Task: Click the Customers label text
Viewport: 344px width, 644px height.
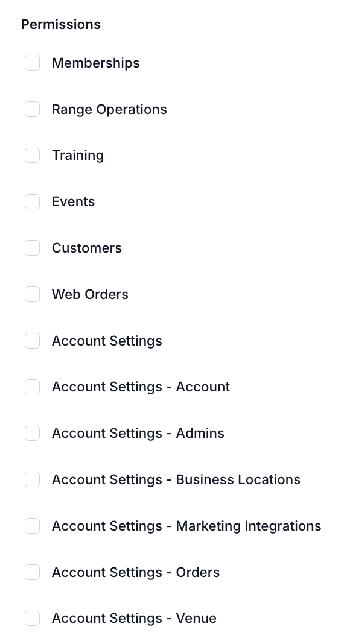Action: pyautogui.click(x=87, y=248)
